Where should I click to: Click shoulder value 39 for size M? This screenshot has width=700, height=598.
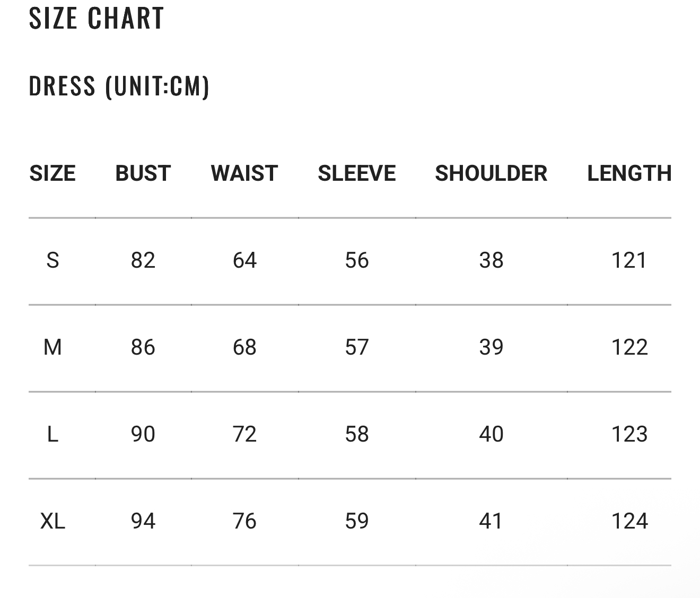pyautogui.click(x=491, y=347)
